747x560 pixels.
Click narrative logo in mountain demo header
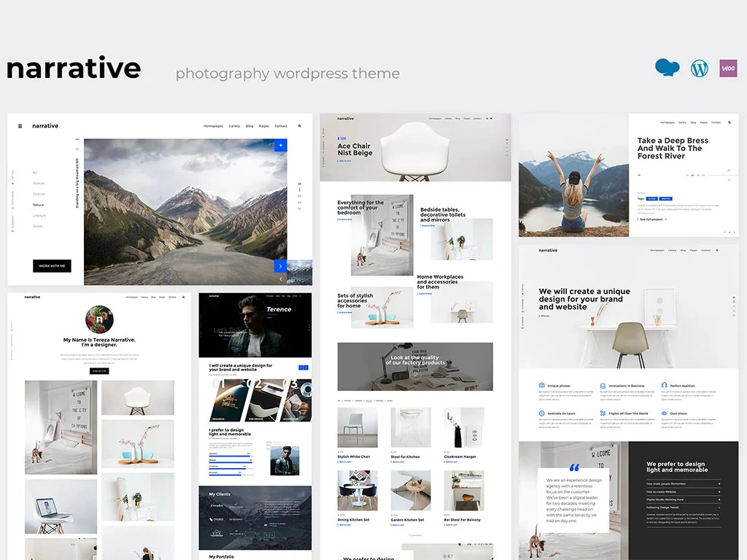point(45,126)
